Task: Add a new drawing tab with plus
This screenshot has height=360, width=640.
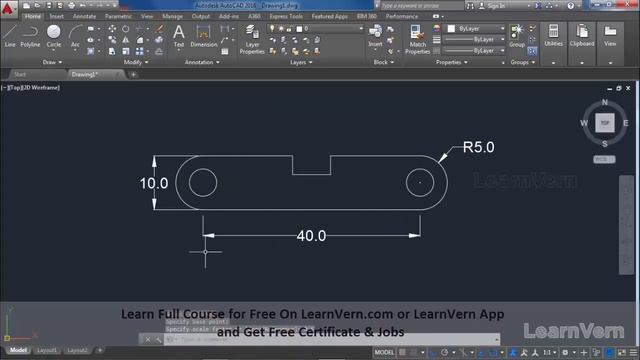Action: pos(133,74)
